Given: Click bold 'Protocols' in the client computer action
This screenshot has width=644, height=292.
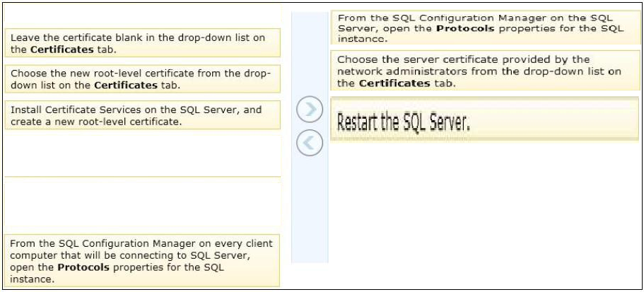Looking at the screenshot, I should pyautogui.click(x=83, y=267).
